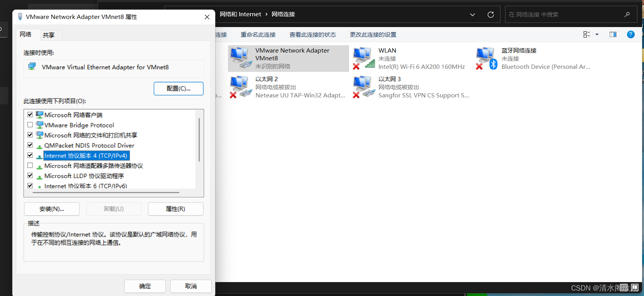
Task: Click the Bluetooth Device (Personal Ar... text
Action: 546,67
